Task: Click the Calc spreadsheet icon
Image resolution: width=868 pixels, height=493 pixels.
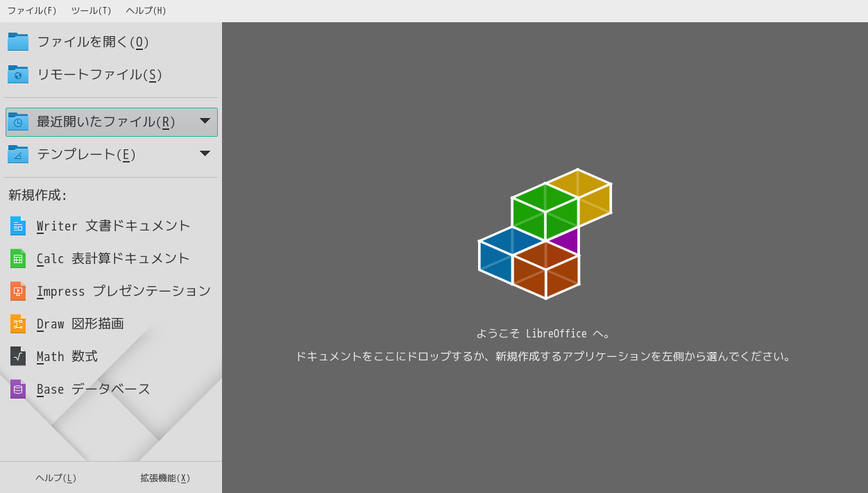Action: 18,258
